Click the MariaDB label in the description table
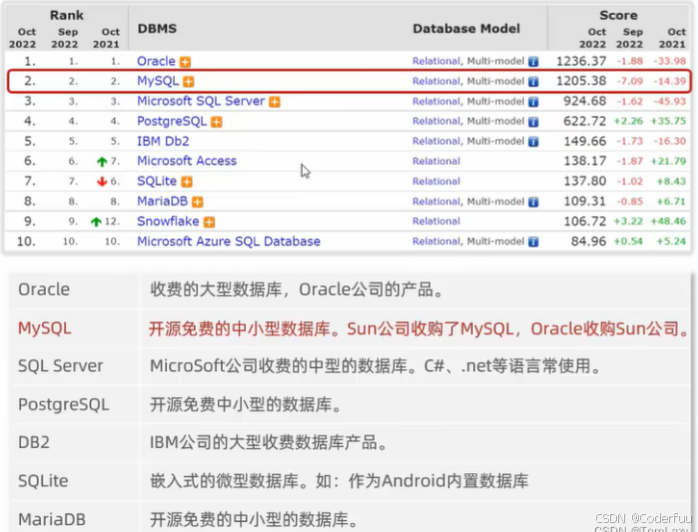The width and height of the screenshot is (698, 532). click(52, 519)
